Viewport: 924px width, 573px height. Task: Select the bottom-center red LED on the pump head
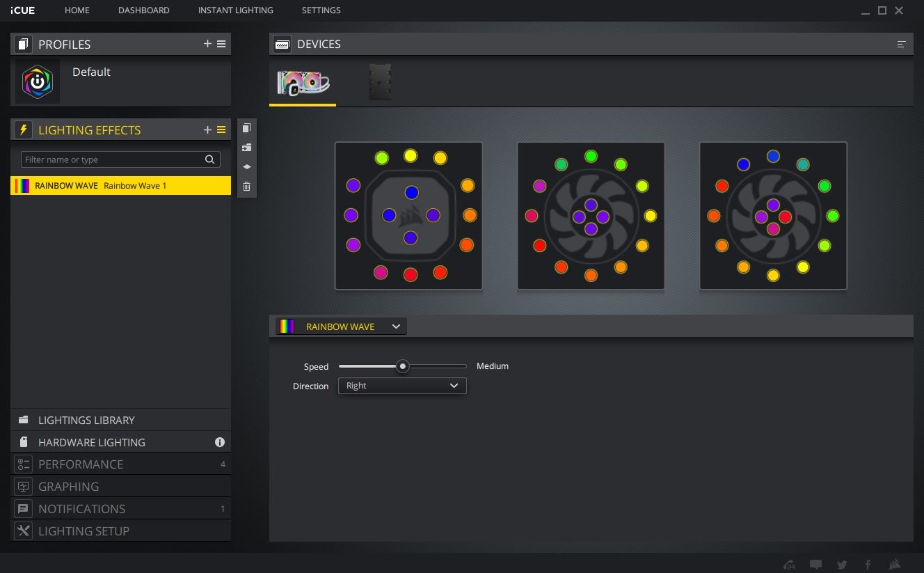pyautogui.click(x=411, y=275)
